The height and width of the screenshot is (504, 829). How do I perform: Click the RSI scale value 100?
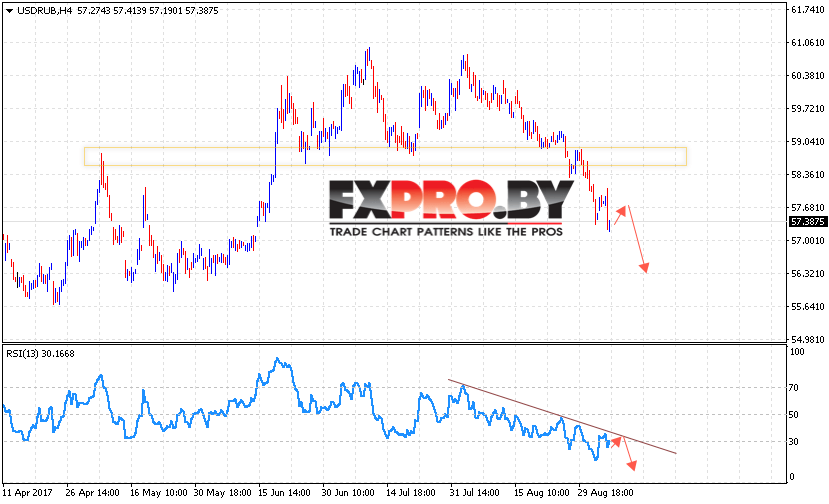pyautogui.click(x=797, y=352)
